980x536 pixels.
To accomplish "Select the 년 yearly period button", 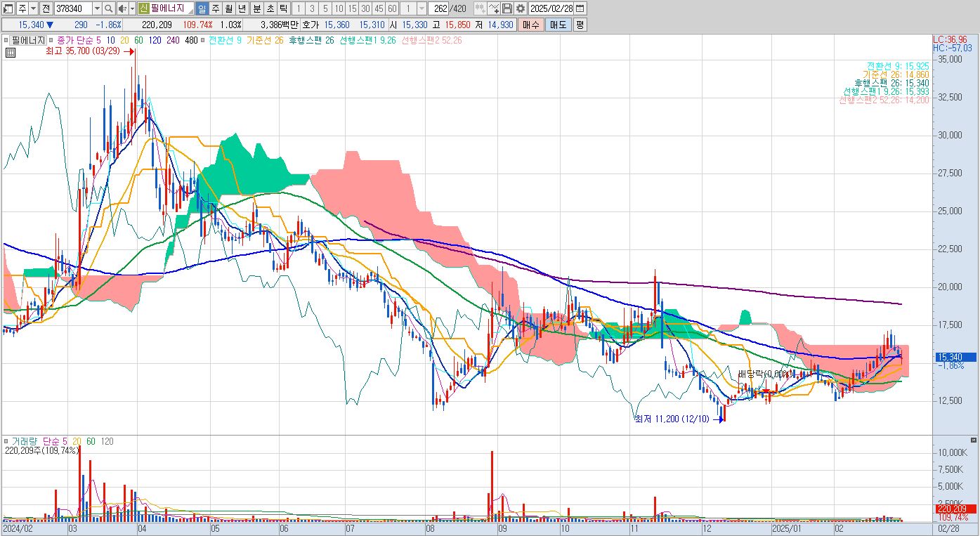I will [242, 8].
